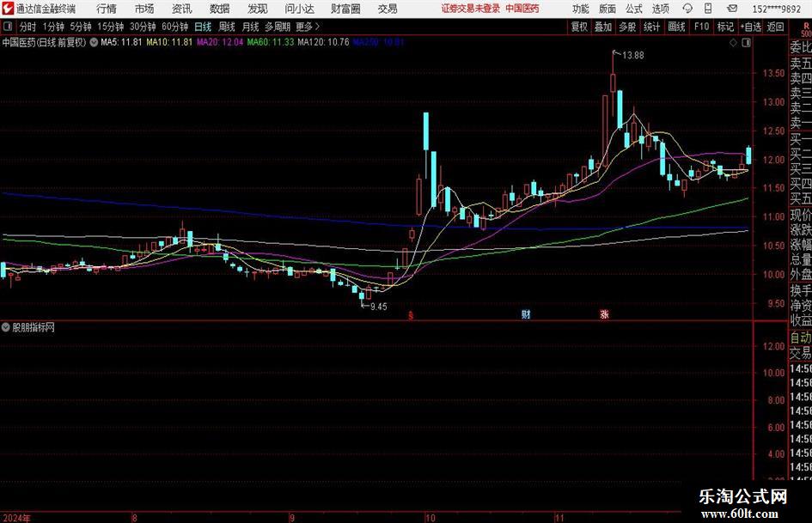Switch to 5分钟 period tab
812x523 pixels.
pos(81,27)
